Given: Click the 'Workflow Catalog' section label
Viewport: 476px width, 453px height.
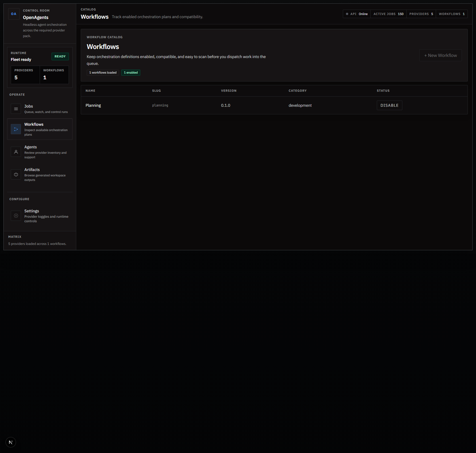Looking at the screenshot, I should coord(105,37).
